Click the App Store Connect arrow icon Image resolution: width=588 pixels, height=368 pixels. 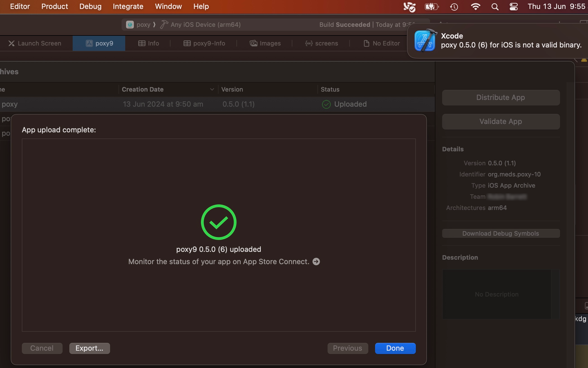point(316,262)
